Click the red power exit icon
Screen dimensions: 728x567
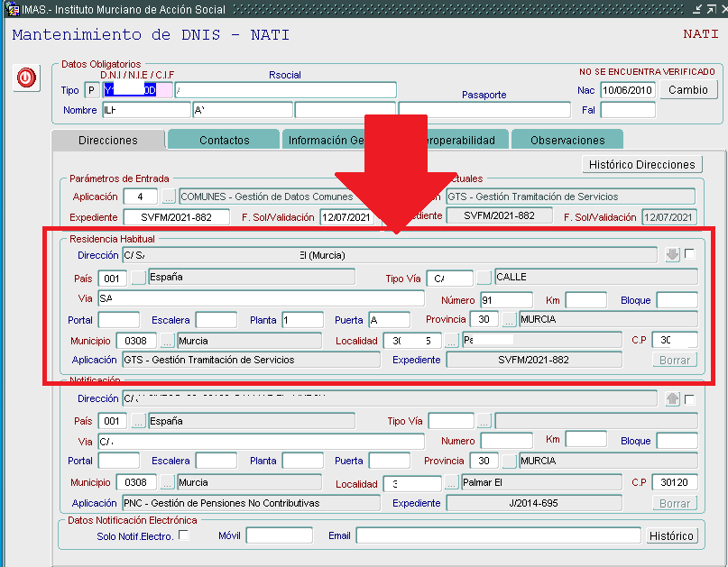coord(26,78)
